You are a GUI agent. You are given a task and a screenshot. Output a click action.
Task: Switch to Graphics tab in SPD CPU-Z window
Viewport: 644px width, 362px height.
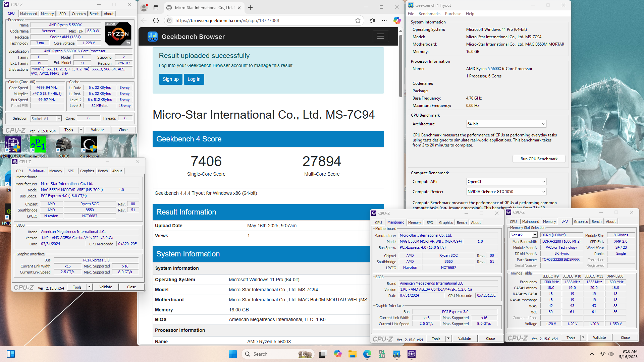[x=581, y=222]
